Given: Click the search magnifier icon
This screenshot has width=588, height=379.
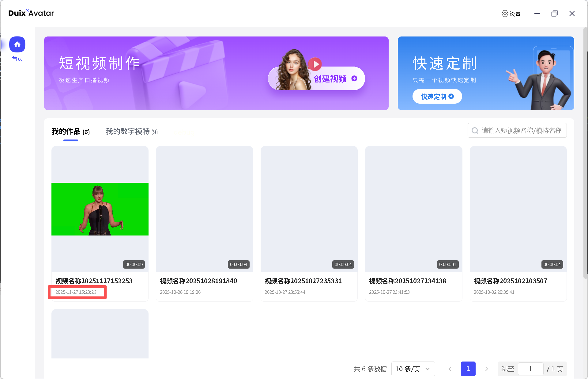Looking at the screenshot, I should tap(475, 131).
